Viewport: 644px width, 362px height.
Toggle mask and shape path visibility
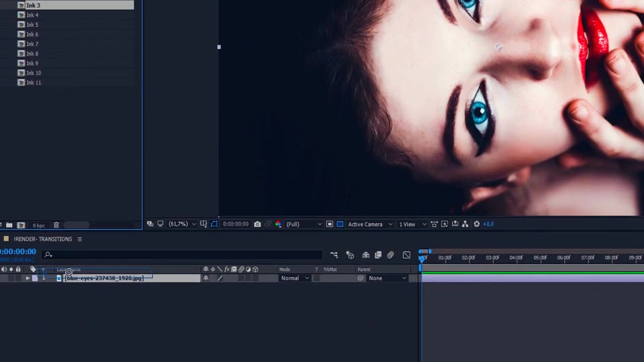[x=214, y=224]
